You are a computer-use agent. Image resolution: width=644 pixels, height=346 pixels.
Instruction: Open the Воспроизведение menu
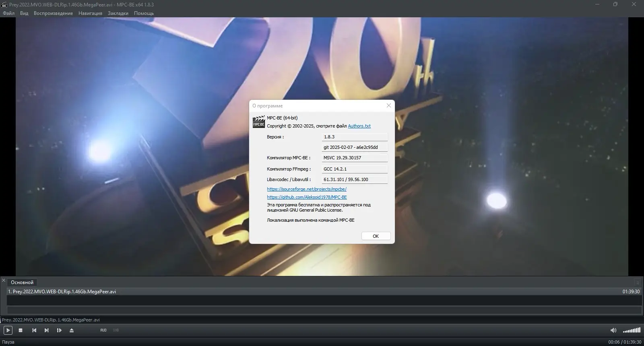click(54, 13)
